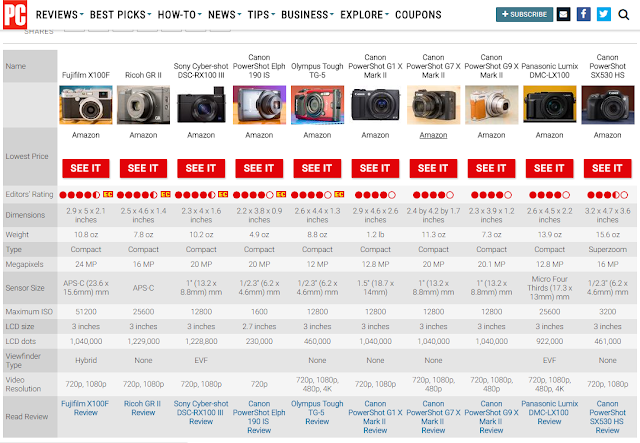Viewport: 640px width, 443px height.
Task: Click the 51200 maximum ISO value
Action: coord(86,312)
